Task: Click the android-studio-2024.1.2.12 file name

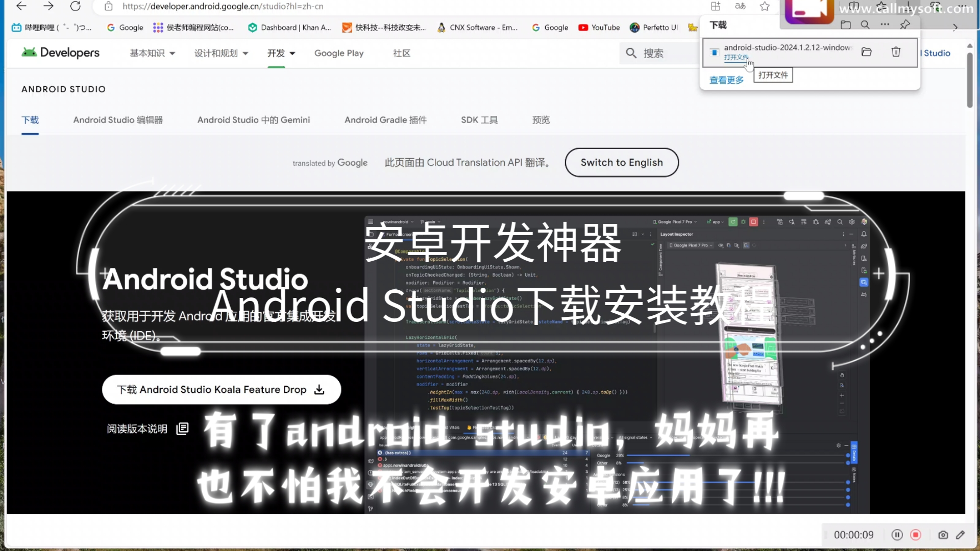Action: 787,47
